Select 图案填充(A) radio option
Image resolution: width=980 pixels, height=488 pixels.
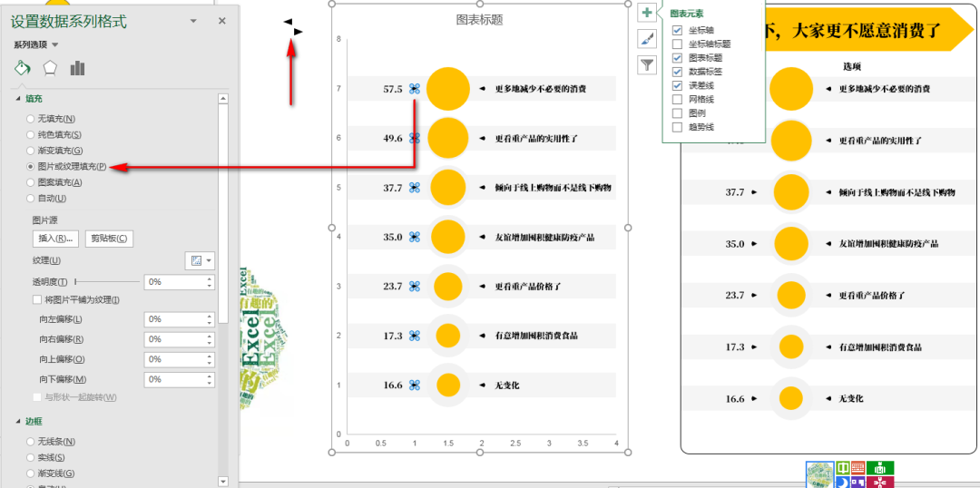54,182
